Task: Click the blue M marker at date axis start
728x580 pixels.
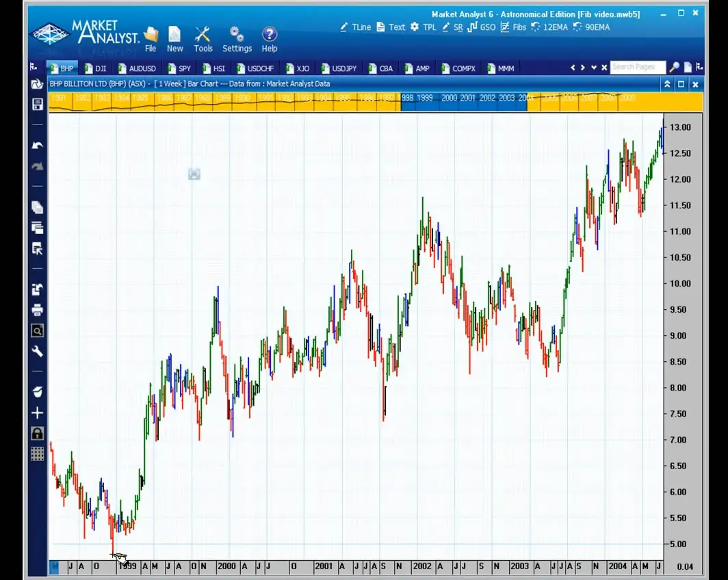Action: click(x=54, y=566)
